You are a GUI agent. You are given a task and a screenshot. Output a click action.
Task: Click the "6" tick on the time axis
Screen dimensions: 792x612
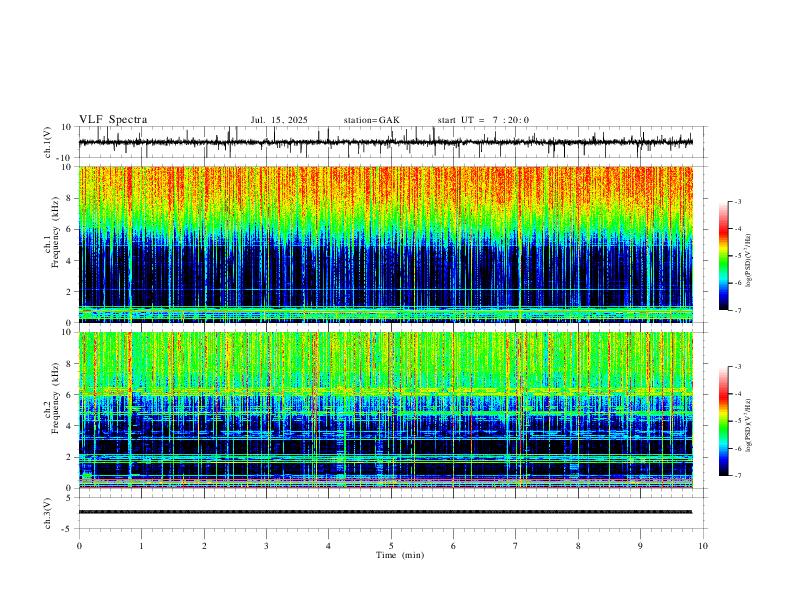pos(453,546)
